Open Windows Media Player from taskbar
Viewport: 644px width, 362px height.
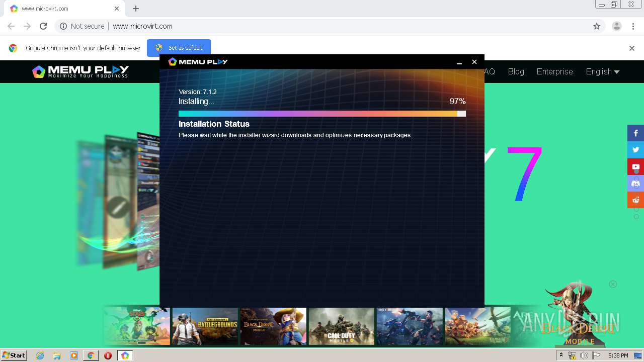(74, 355)
